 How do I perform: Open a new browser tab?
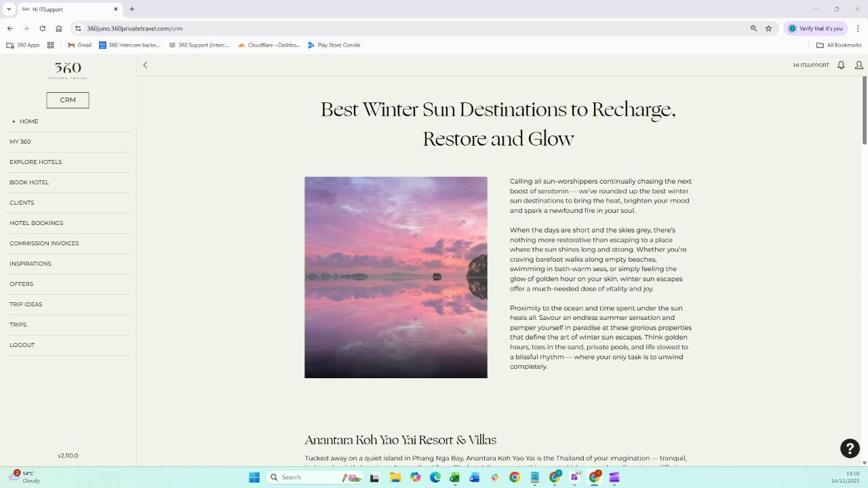coord(132,9)
